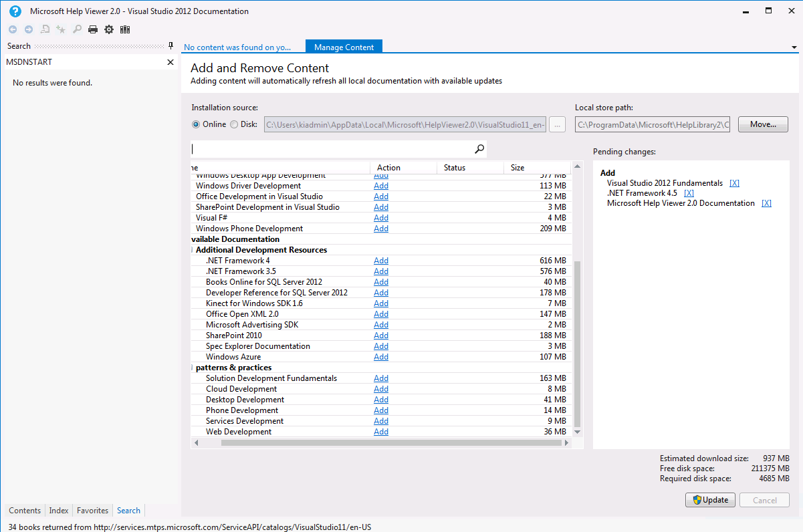Open Viewer Options gear icon
This screenshot has height=532, width=803.
click(x=109, y=29)
